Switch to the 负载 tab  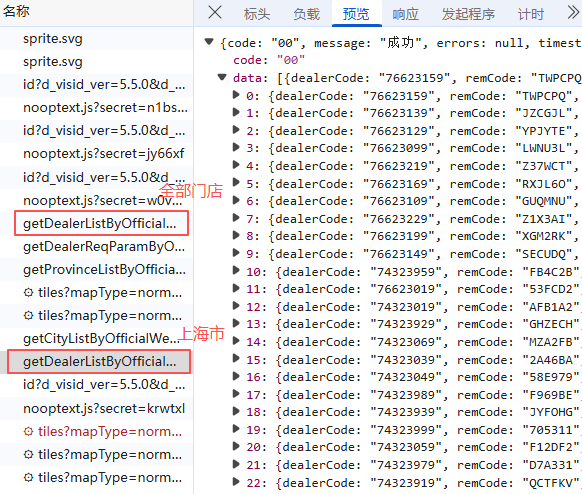point(306,14)
